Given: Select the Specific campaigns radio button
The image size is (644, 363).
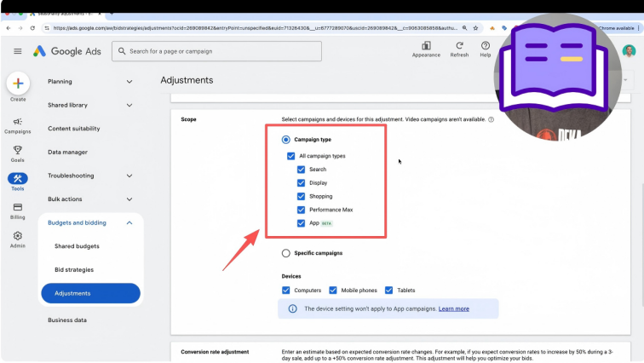Looking at the screenshot, I should tap(286, 253).
